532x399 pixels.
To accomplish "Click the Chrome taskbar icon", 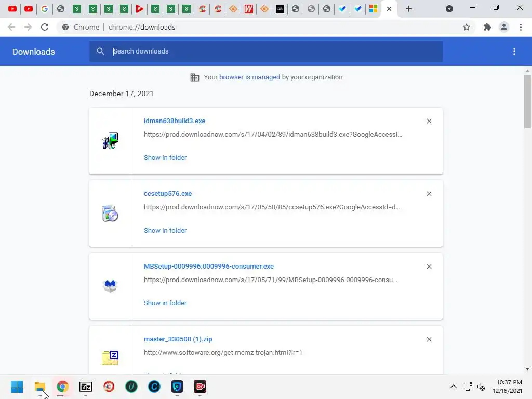I will tap(62, 387).
